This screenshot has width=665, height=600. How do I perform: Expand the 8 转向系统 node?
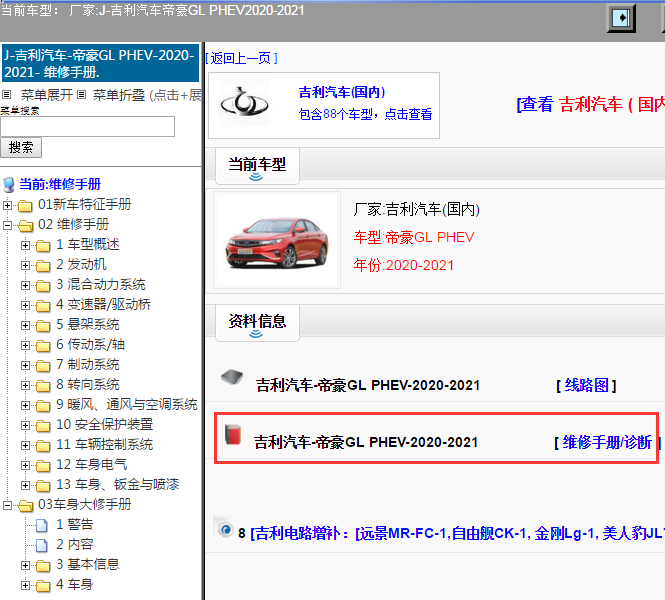(x=25, y=385)
